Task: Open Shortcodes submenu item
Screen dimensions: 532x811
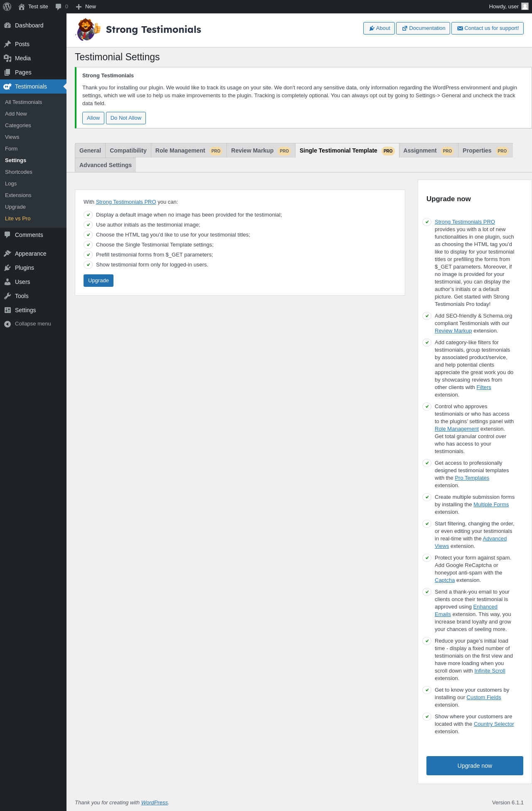Action: (19, 172)
